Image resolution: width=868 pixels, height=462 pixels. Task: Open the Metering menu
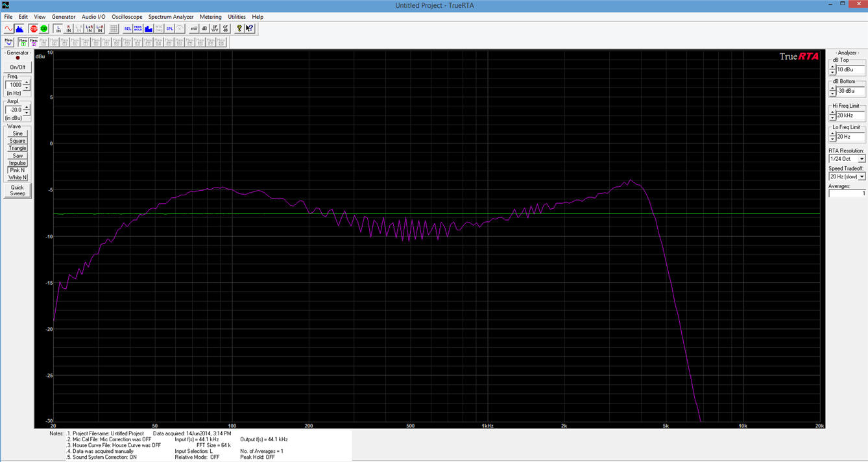pos(211,17)
